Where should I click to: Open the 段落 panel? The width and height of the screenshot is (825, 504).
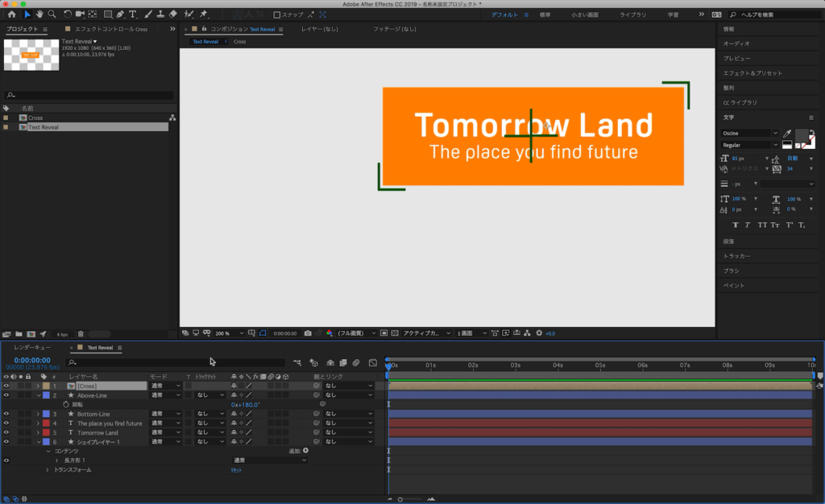(730, 242)
